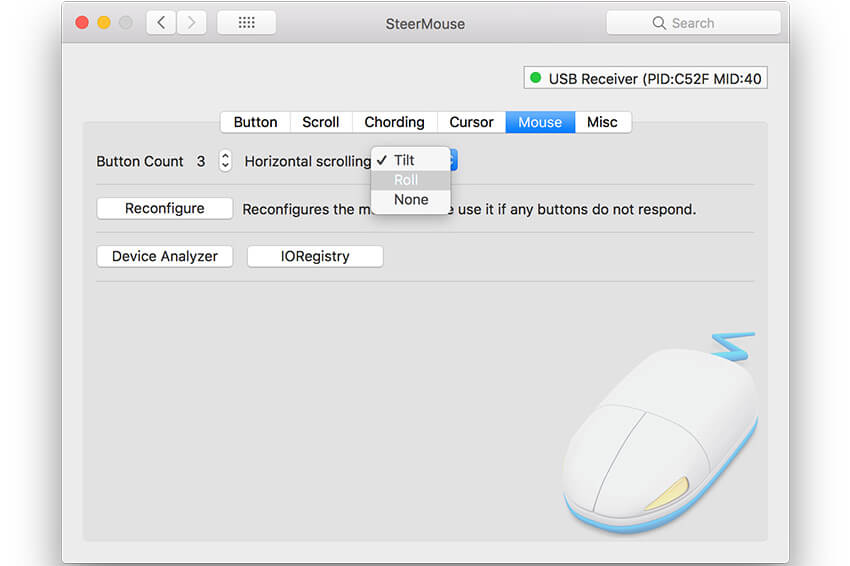Go back with the left chevron button
Viewport: 850px width, 566px height.
161,23
